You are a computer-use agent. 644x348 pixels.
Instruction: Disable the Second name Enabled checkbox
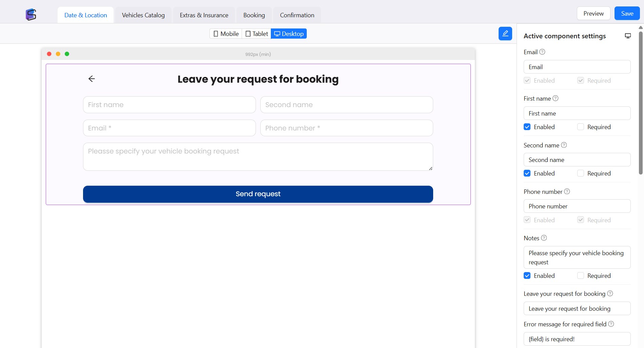click(x=527, y=173)
